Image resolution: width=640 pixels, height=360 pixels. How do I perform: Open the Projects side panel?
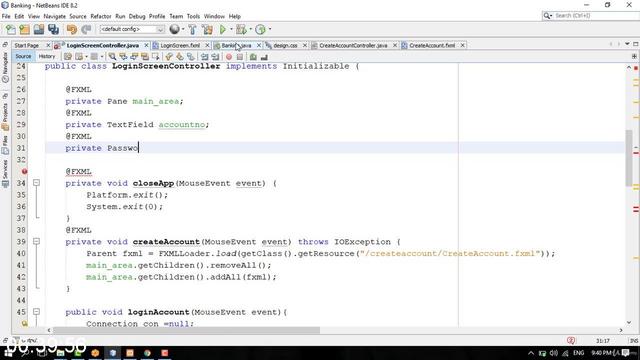click(5, 116)
